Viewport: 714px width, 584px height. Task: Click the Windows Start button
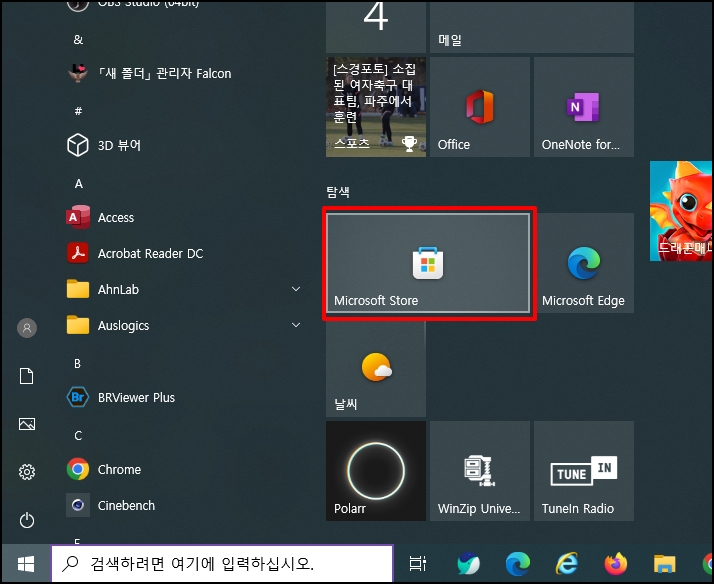tap(26, 564)
